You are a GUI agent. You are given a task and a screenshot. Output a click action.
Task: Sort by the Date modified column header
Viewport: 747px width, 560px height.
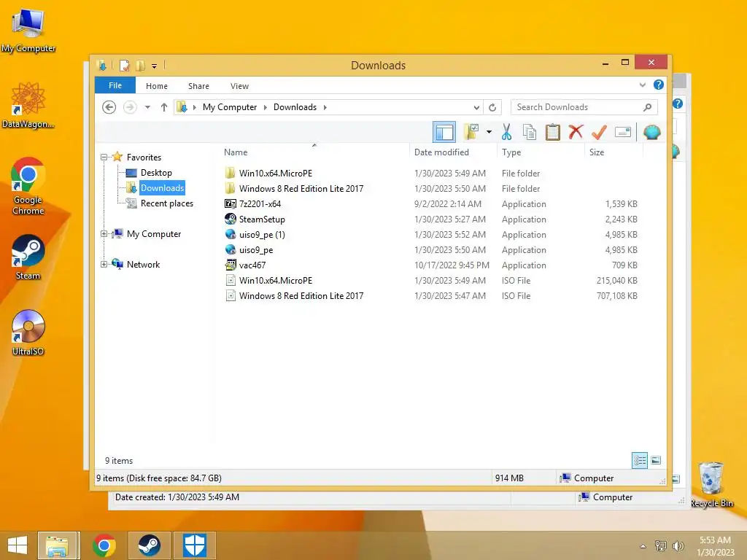tap(441, 152)
